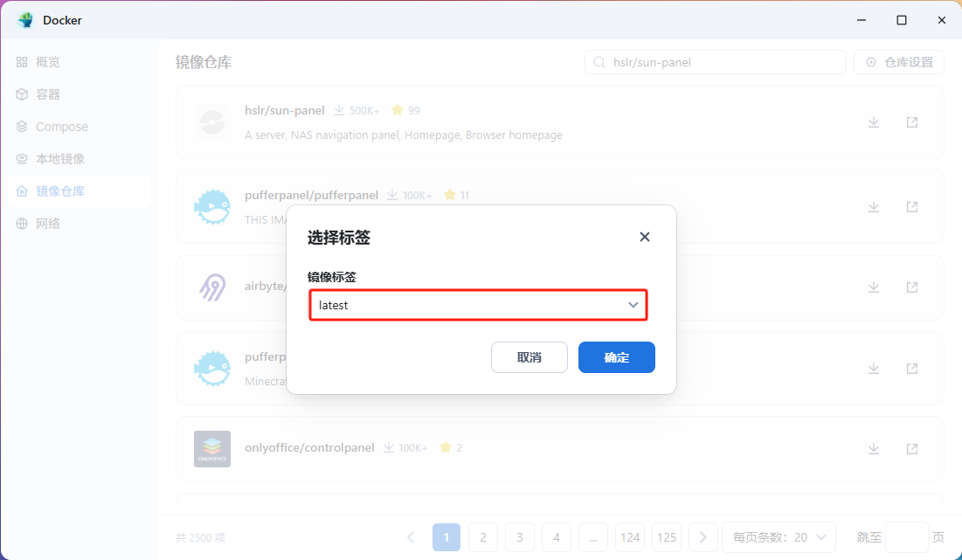Minimize the Docker window
The height and width of the screenshot is (560, 962).
[x=862, y=20]
